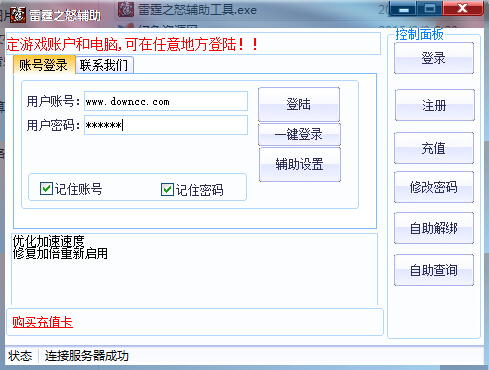The width and height of the screenshot is (489, 370).
Task: Click the 自助查询 button
Action: 434,270
